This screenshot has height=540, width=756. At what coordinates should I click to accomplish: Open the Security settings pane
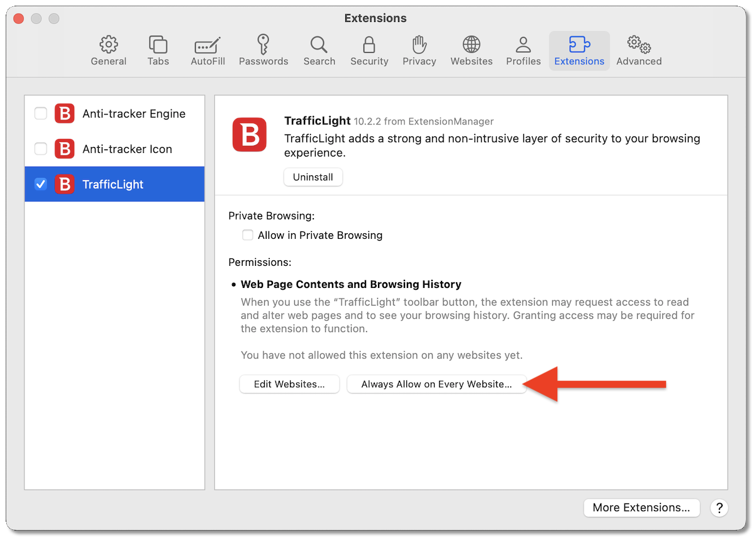point(369,50)
